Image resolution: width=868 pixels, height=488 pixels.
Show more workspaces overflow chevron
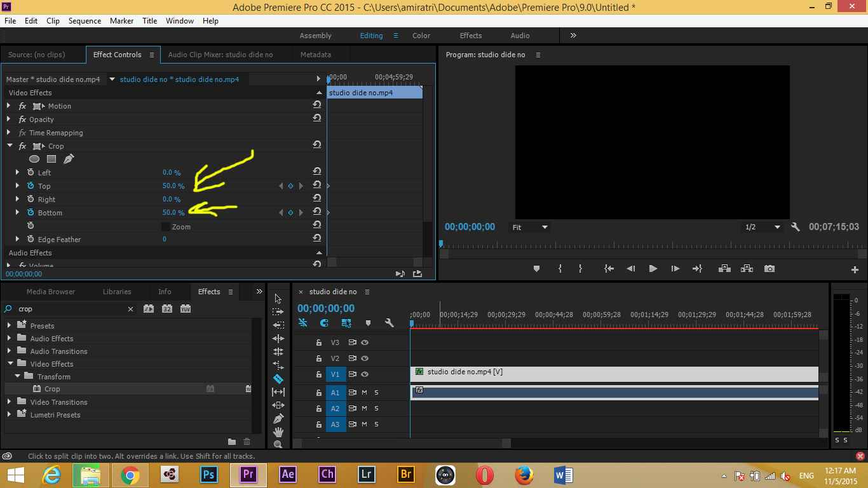coord(573,36)
